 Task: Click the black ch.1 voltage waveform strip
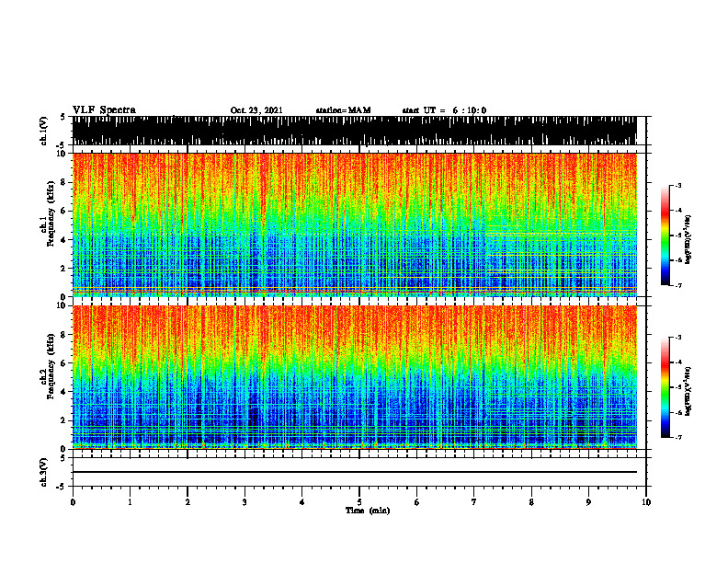[354, 131]
